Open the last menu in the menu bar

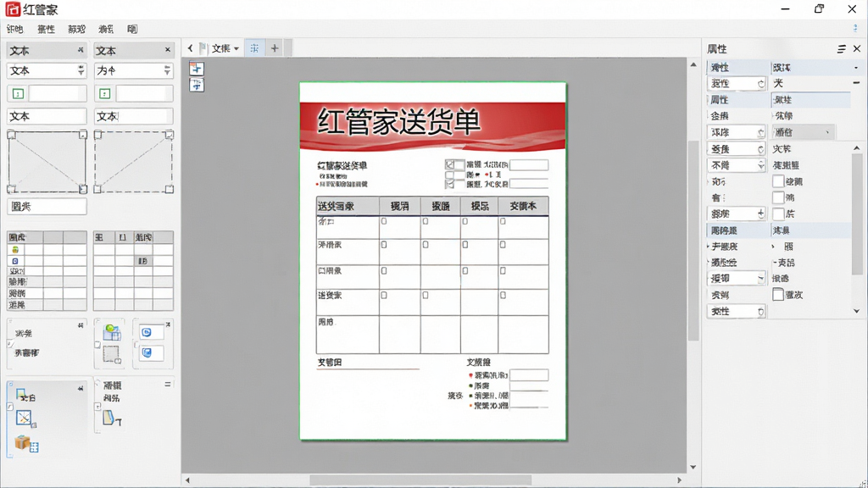[x=132, y=29]
